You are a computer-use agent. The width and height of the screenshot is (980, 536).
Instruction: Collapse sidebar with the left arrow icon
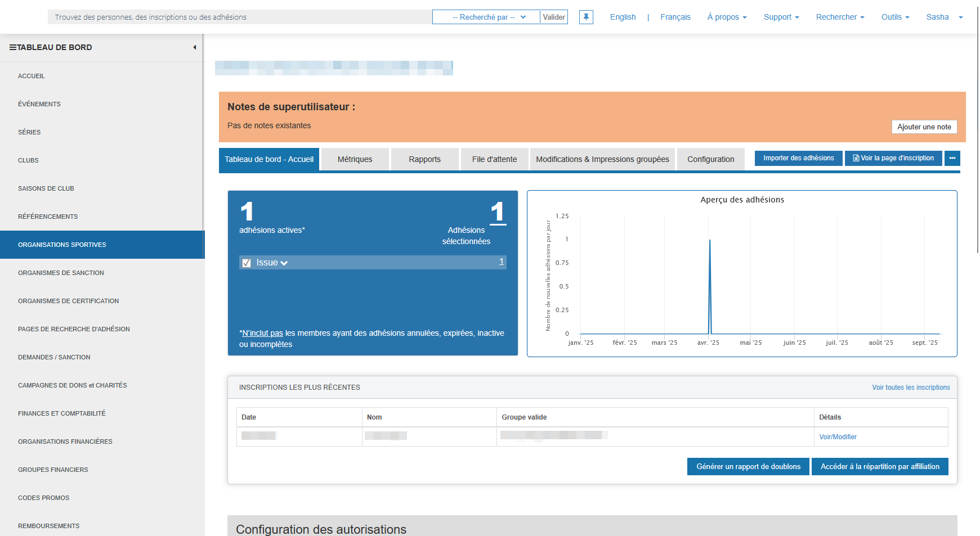[x=194, y=47]
